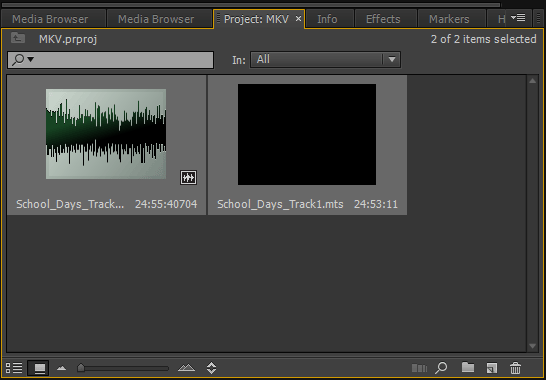This screenshot has width=546, height=380.
Task: Open the Sort Icons button
Action: [x=211, y=368]
